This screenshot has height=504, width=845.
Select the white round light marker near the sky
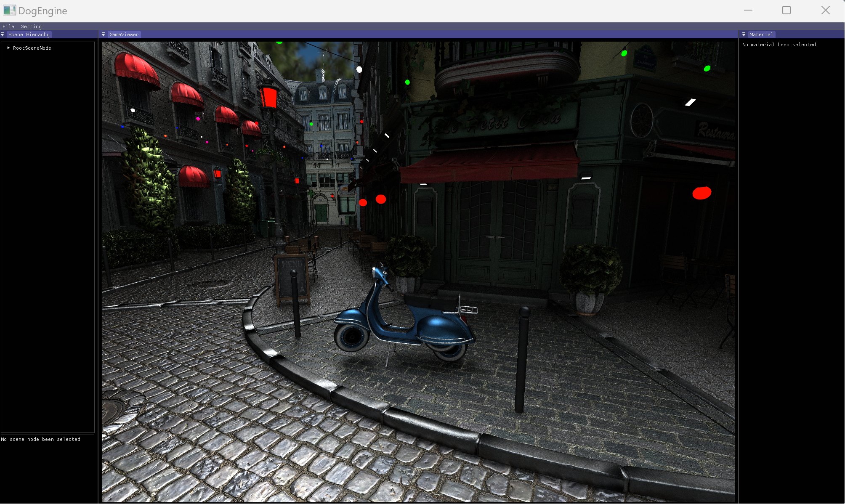pos(359,69)
